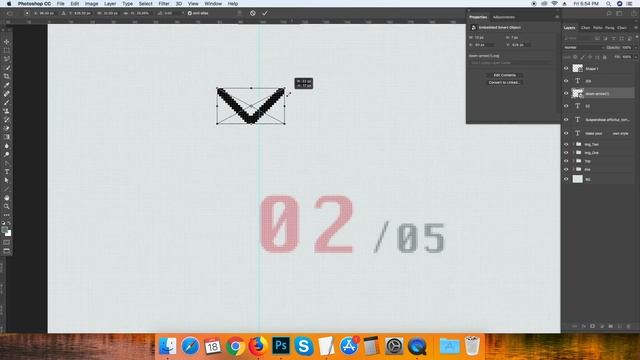Screen dimensions: 640x360
Task: Open the Layers panel flyout menu
Action: click(x=636, y=27)
